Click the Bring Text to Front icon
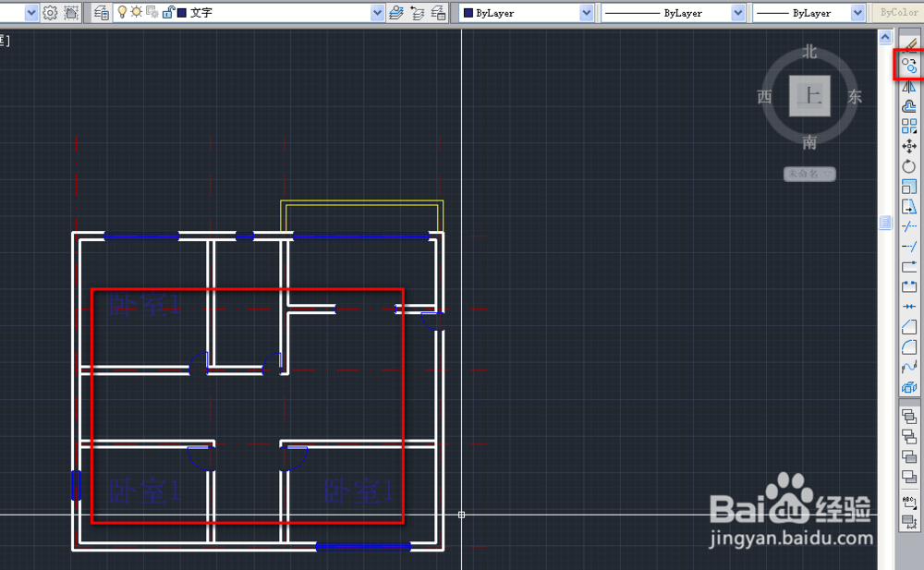This screenshot has height=570, width=924. point(909,503)
